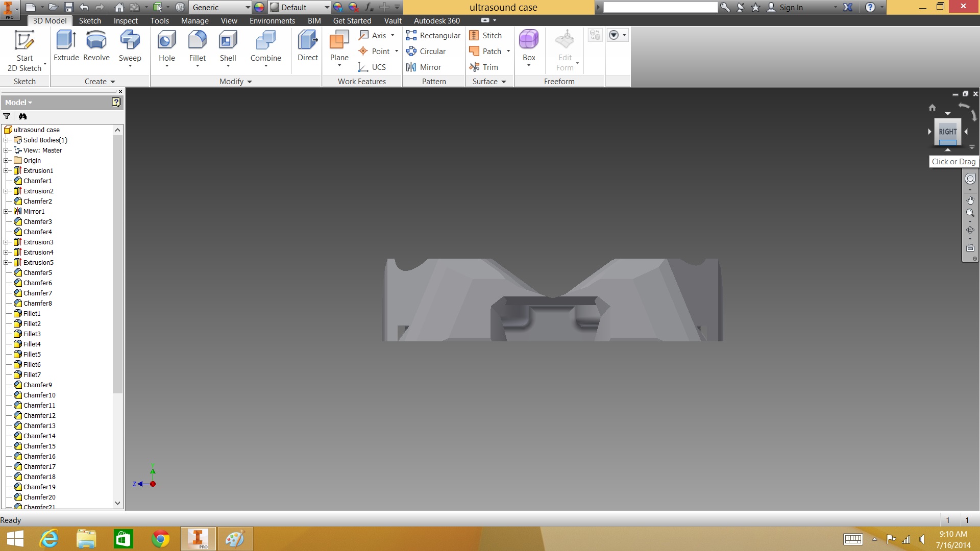Expand the View: Master node
This screenshot has width=980, height=551.
pos(6,150)
